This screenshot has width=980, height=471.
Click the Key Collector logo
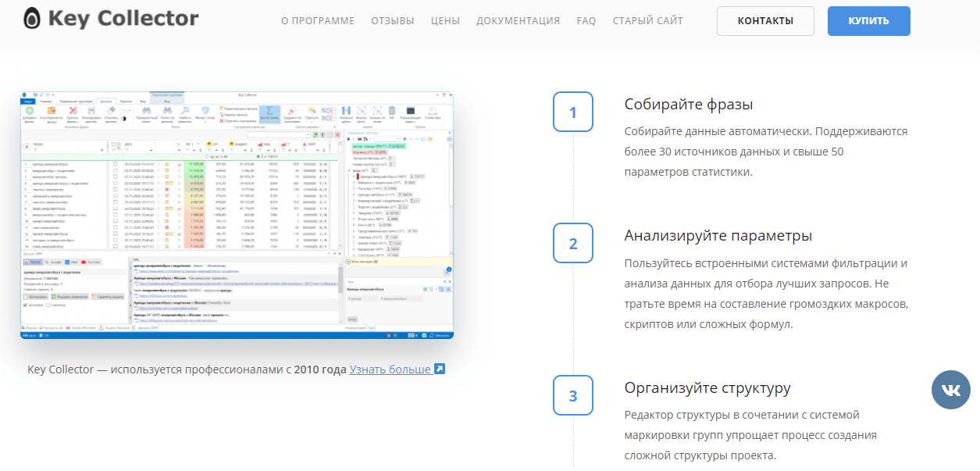tap(110, 19)
